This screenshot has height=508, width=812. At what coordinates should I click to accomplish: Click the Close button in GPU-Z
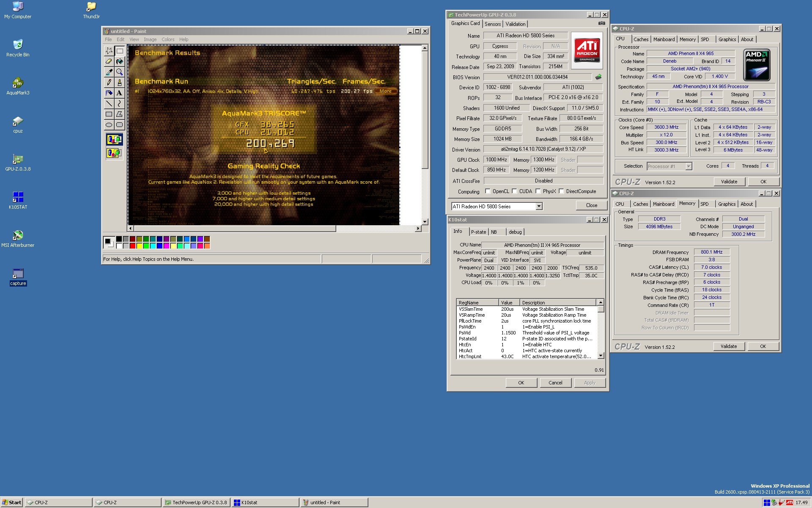tap(592, 205)
